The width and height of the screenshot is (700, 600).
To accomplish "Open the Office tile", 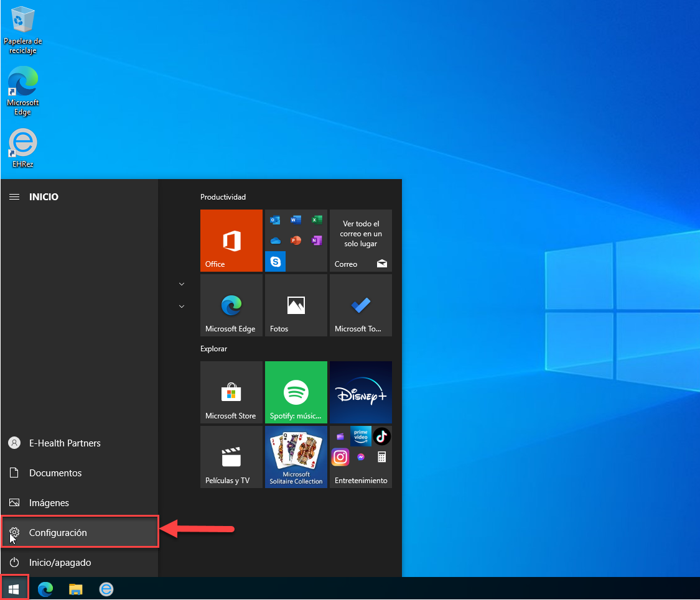I will [231, 241].
